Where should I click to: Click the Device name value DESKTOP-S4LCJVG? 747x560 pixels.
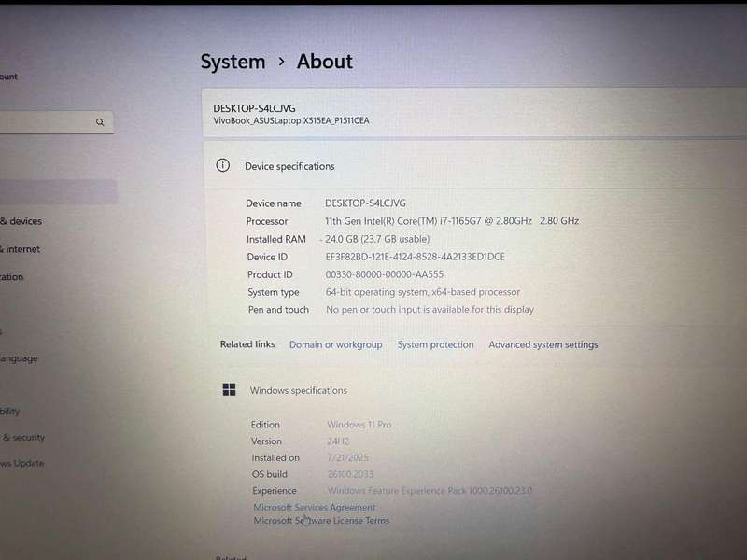tap(365, 203)
